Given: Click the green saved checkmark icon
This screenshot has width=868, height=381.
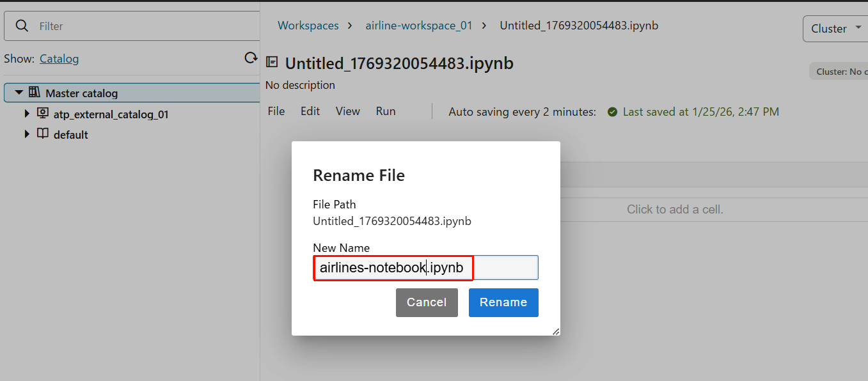Looking at the screenshot, I should 612,112.
